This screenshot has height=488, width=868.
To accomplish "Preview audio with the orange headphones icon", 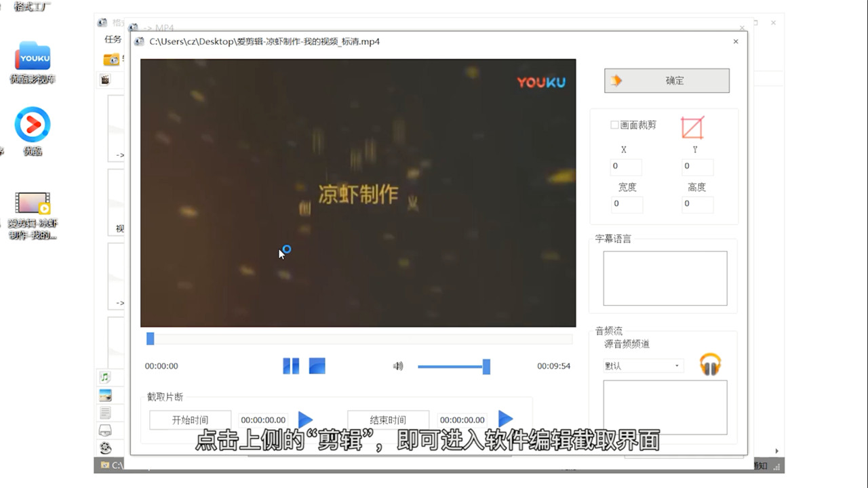I will click(x=710, y=365).
